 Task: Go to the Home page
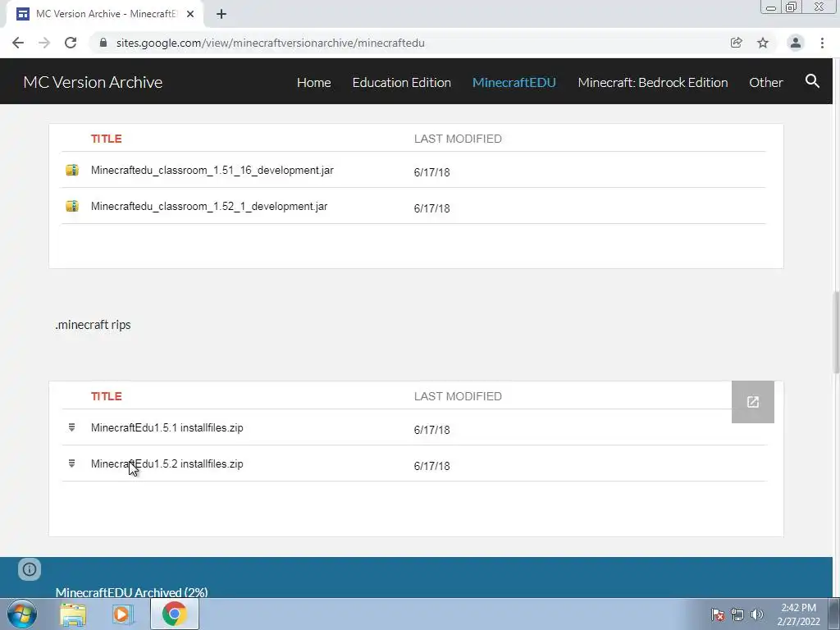pos(314,83)
